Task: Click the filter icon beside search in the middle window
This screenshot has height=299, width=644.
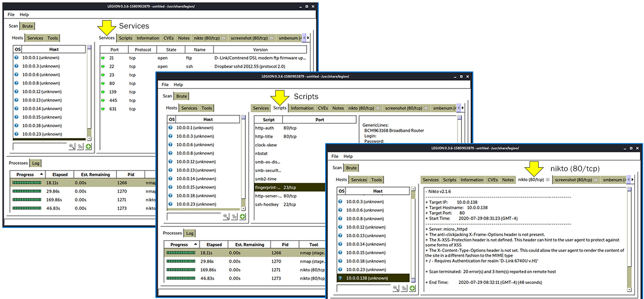Action: (234, 217)
